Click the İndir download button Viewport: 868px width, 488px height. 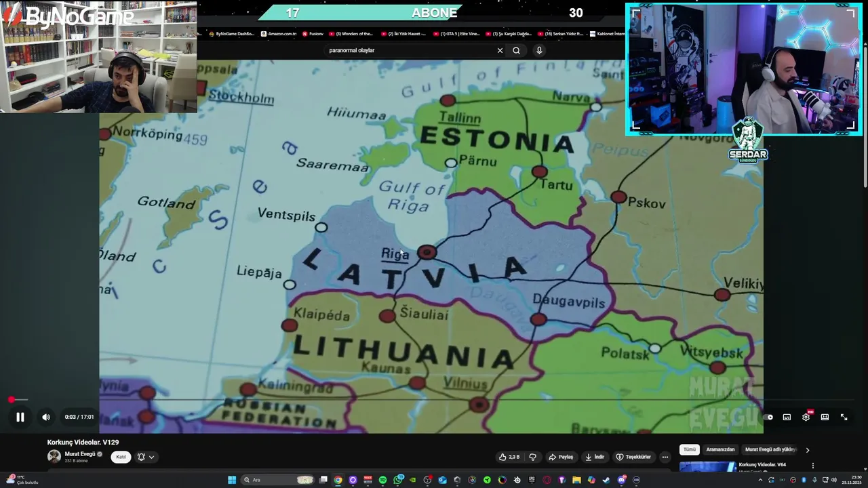(595, 457)
